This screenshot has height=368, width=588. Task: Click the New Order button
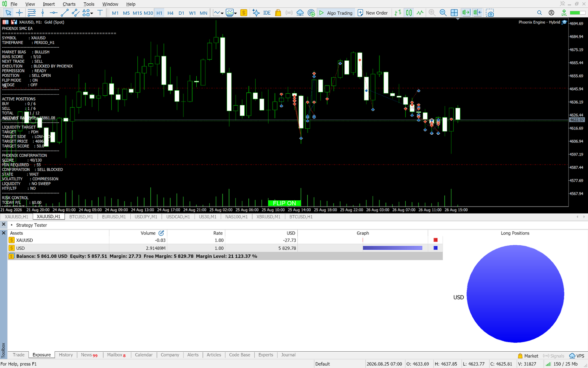[373, 13]
